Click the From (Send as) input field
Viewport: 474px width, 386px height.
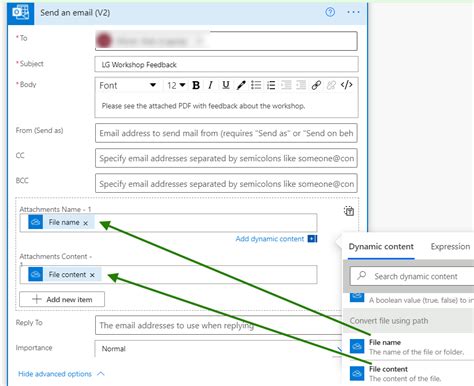[x=226, y=133]
